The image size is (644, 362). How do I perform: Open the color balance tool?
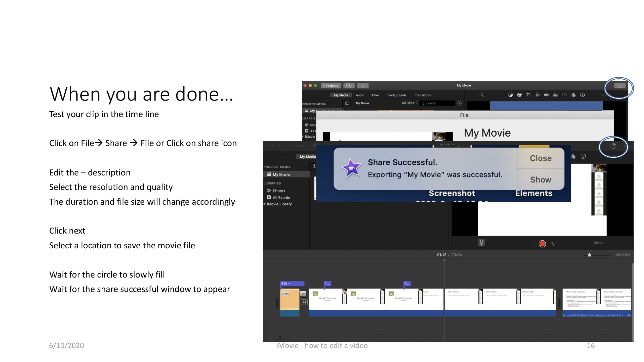pos(510,95)
